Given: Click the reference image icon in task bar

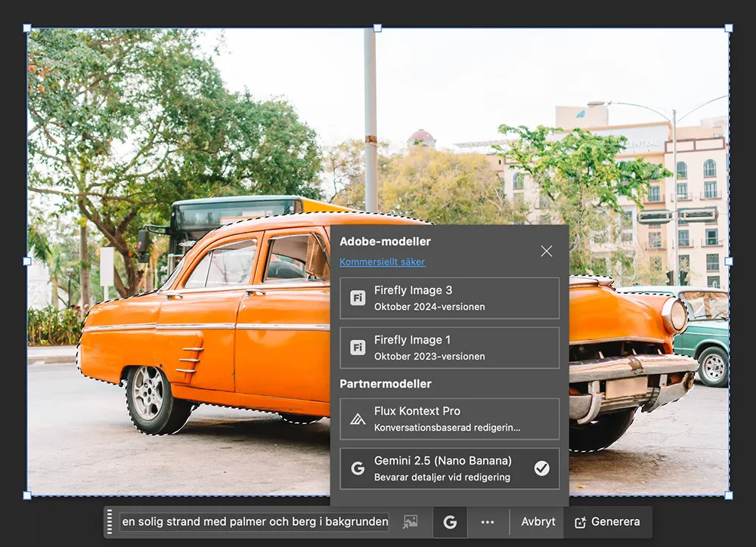Looking at the screenshot, I should pos(411,522).
